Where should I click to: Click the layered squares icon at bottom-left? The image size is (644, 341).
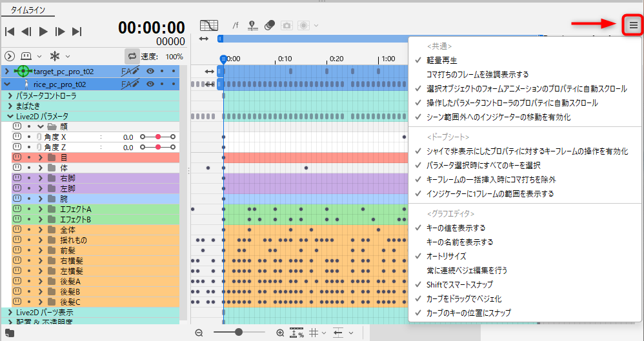tap(9, 333)
